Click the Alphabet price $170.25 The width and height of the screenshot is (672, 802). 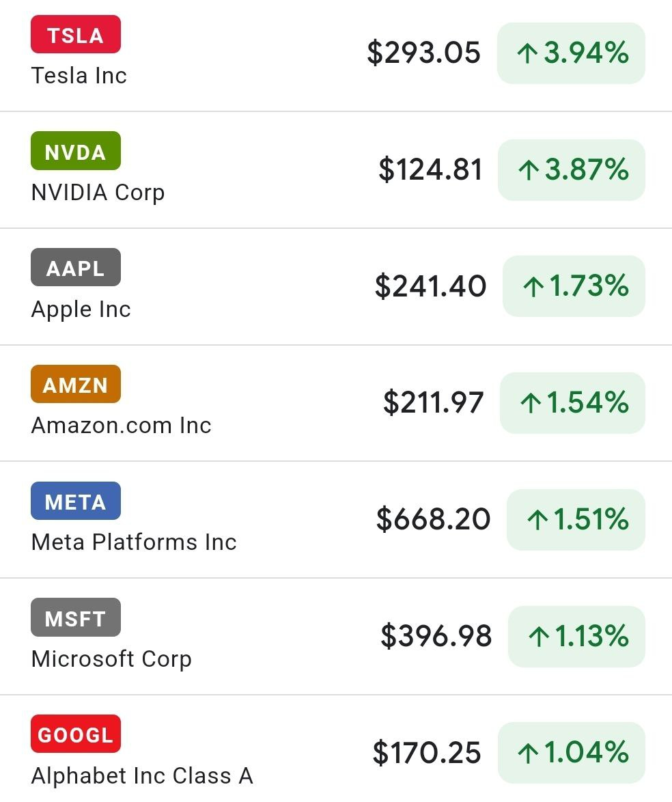(x=427, y=753)
